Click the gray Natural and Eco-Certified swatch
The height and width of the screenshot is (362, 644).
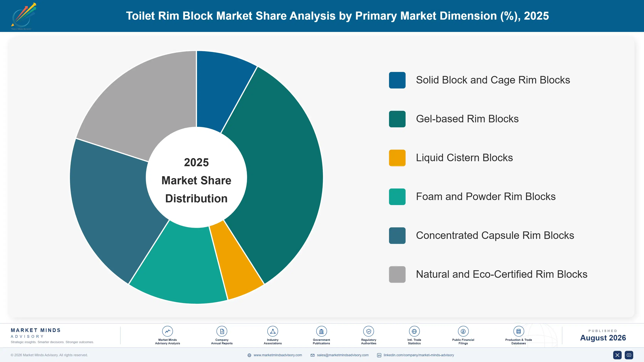pos(397,274)
